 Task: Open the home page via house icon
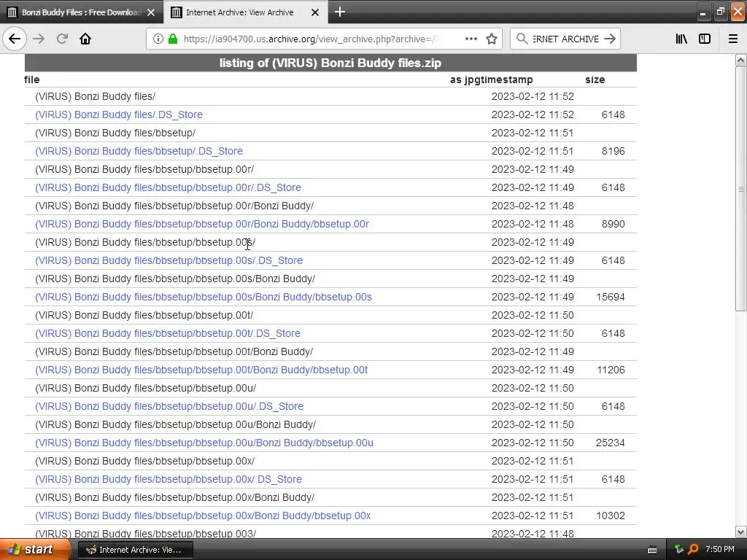(85, 39)
